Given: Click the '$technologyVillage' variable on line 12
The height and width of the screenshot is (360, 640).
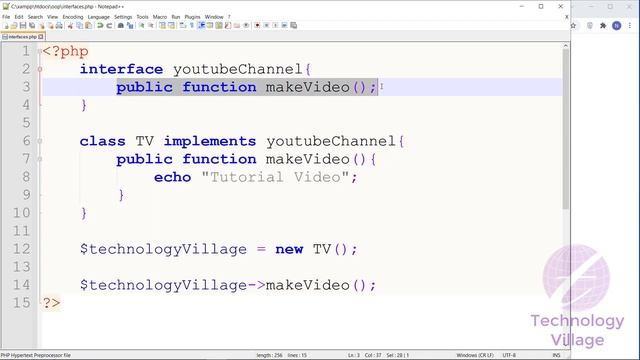Looking at the screenshot, I should pos(163,249).
